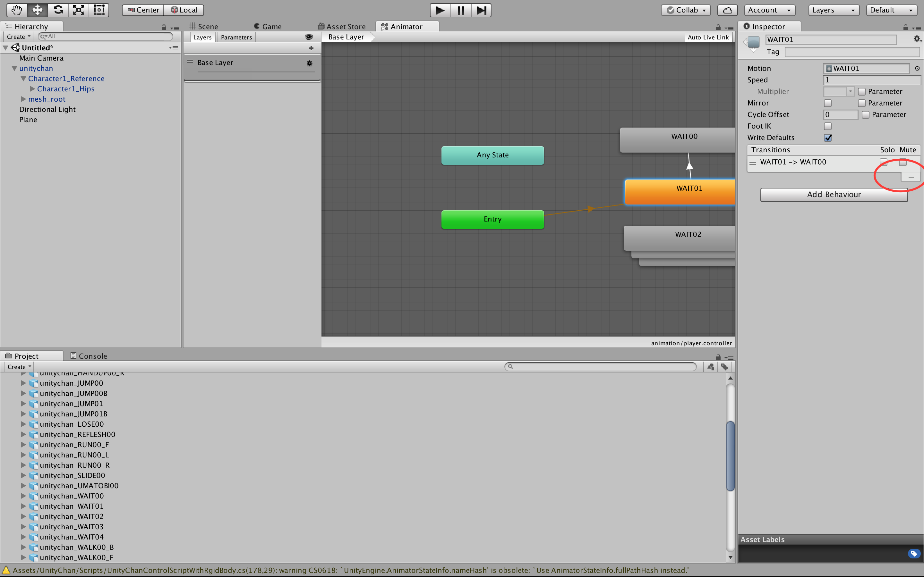Select the Rotate tool
Screen dimensions: 924x577
58,10
